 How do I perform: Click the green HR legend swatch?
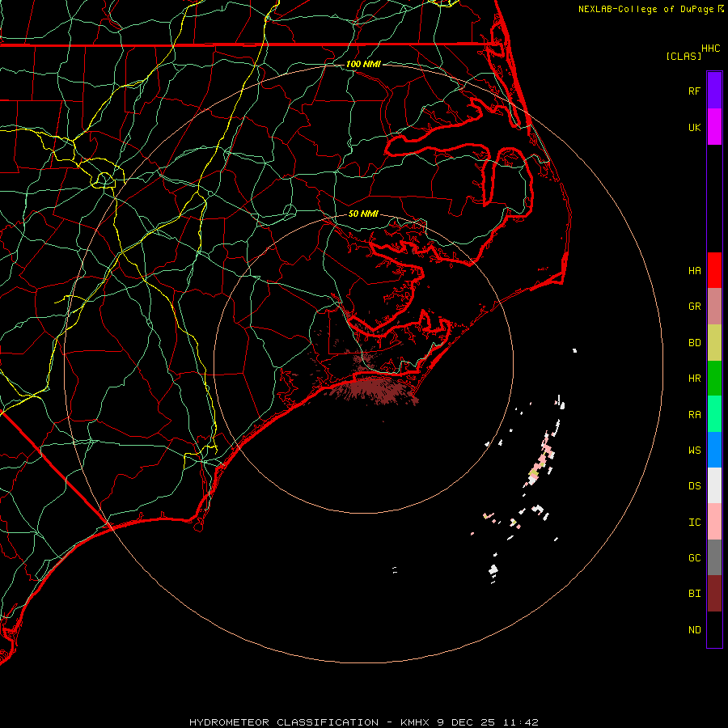(x=714, y=379)
